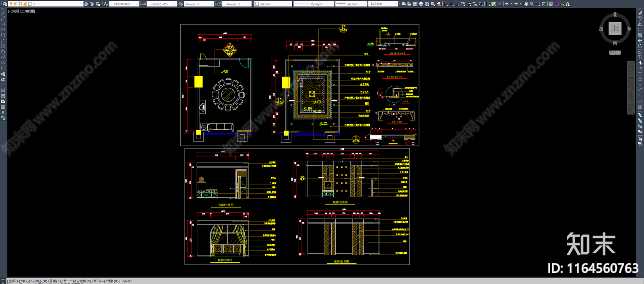Open a drawing with the folder icon
The width and height of the screenshot is (644, 284).
pos(409,4)
